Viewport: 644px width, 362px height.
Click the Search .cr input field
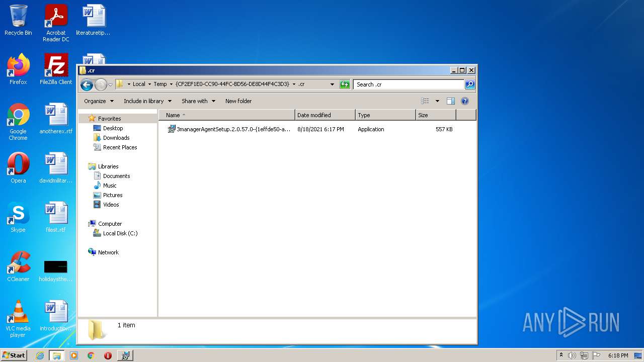[x=409, y=84]
